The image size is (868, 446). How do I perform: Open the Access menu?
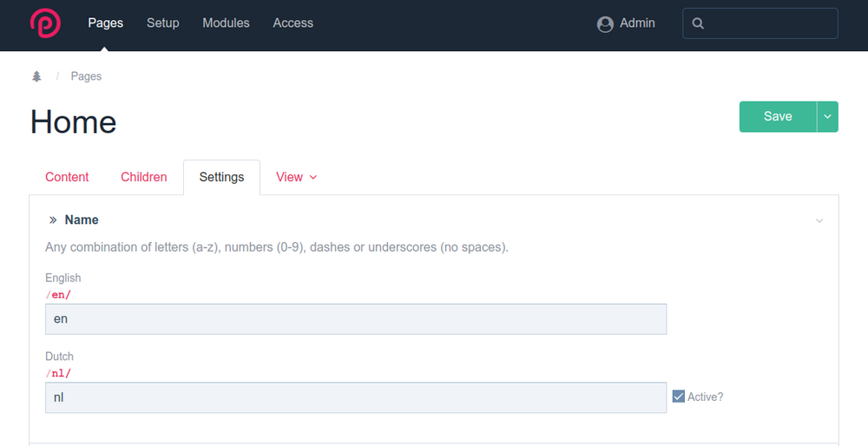[293, 23]
